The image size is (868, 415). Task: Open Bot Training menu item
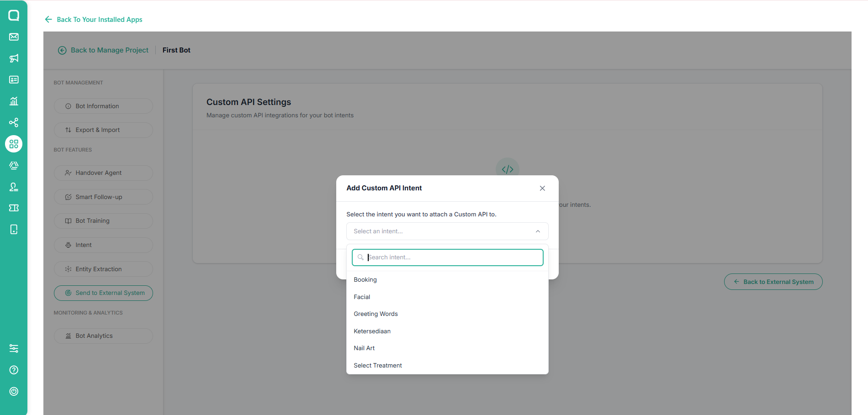103,221
